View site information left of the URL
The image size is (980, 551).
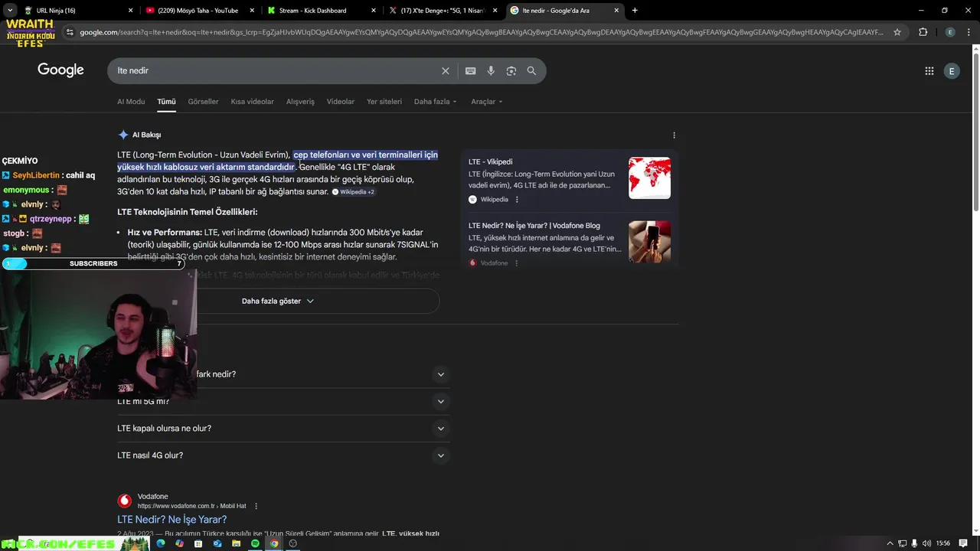click(70, 32)
